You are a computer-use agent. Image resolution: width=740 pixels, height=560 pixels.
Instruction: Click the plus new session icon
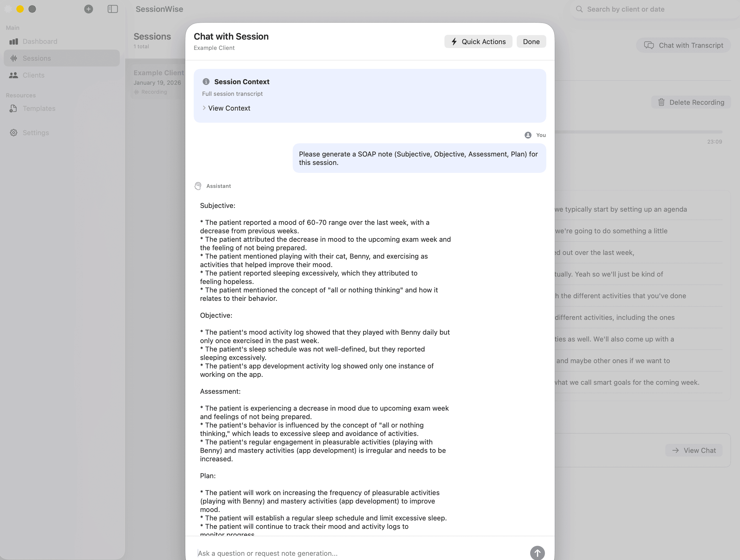[88, 9]
